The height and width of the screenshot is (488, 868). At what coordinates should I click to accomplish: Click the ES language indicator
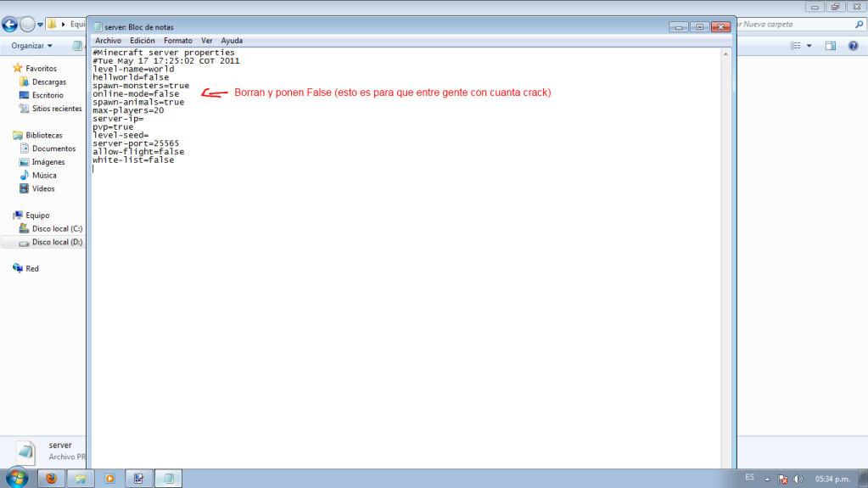click(749, 478)
